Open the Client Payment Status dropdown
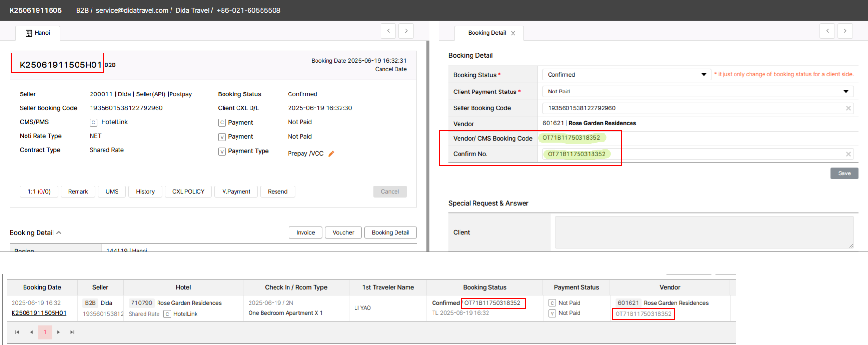Viewport: 868px width, 345px height. [697, 92]
